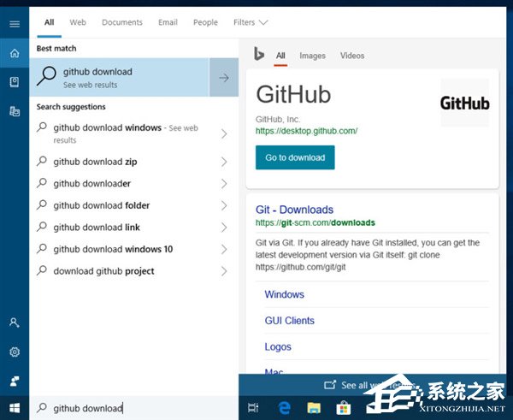Viewport: 513px width, 420px height.
Task: Open the GUI Clients sublink
Action: coord(290,321)
